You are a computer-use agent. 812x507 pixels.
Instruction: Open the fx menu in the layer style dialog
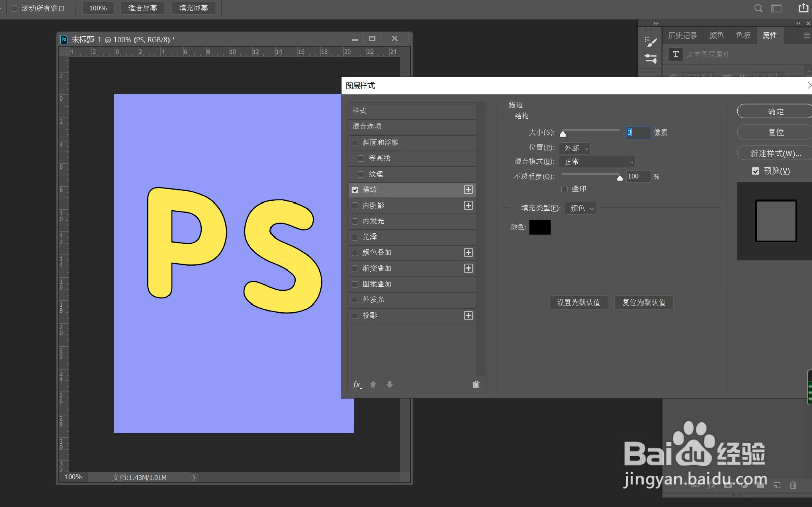[357, 385]
